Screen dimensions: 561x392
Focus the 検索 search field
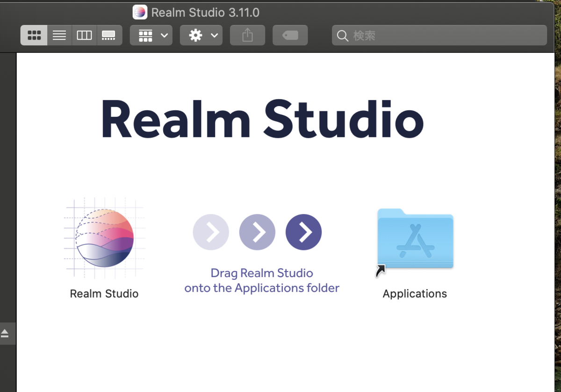pos(439,36)
